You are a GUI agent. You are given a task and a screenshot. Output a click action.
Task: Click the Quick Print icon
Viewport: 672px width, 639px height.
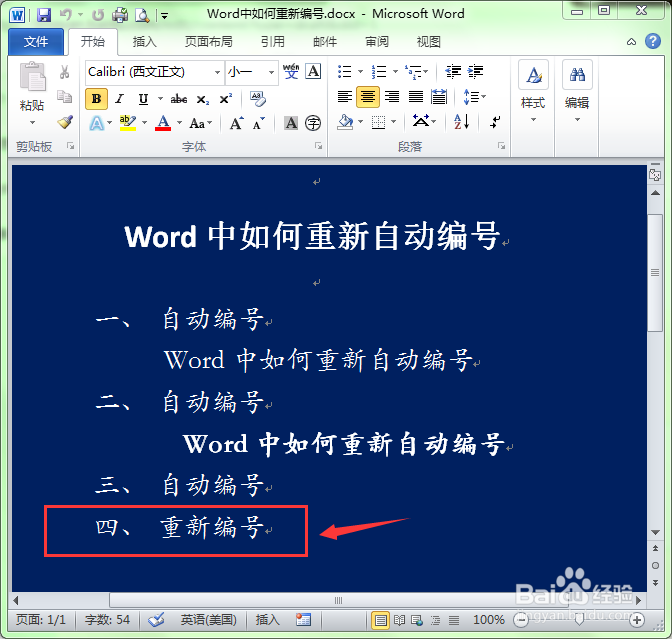(x=120, y=15)
